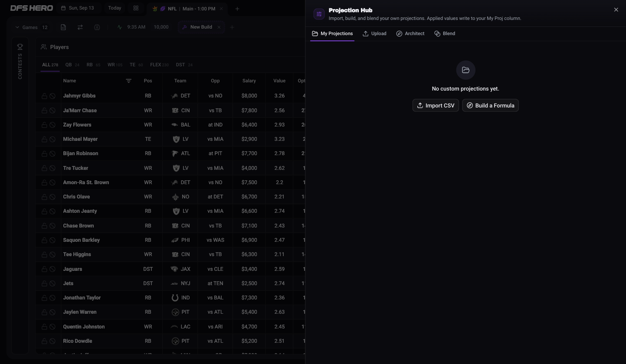
Task: Exclude the Jets DST using the ban icon
Action: coord(52,283)
